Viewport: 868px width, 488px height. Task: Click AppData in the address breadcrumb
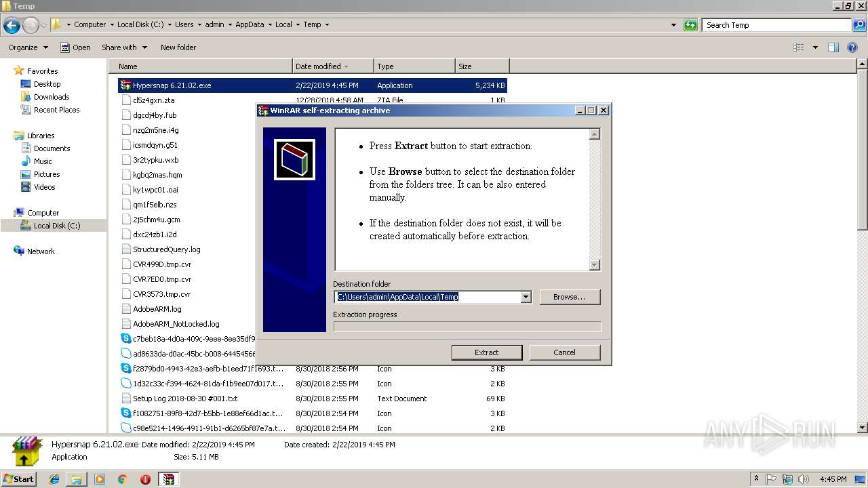coord(250,24)
